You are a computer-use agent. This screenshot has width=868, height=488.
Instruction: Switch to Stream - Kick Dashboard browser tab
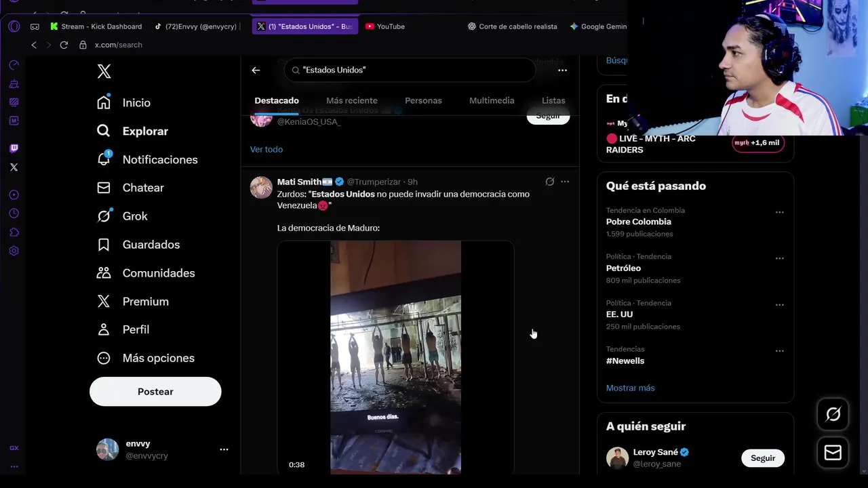(x=96, y=26)
